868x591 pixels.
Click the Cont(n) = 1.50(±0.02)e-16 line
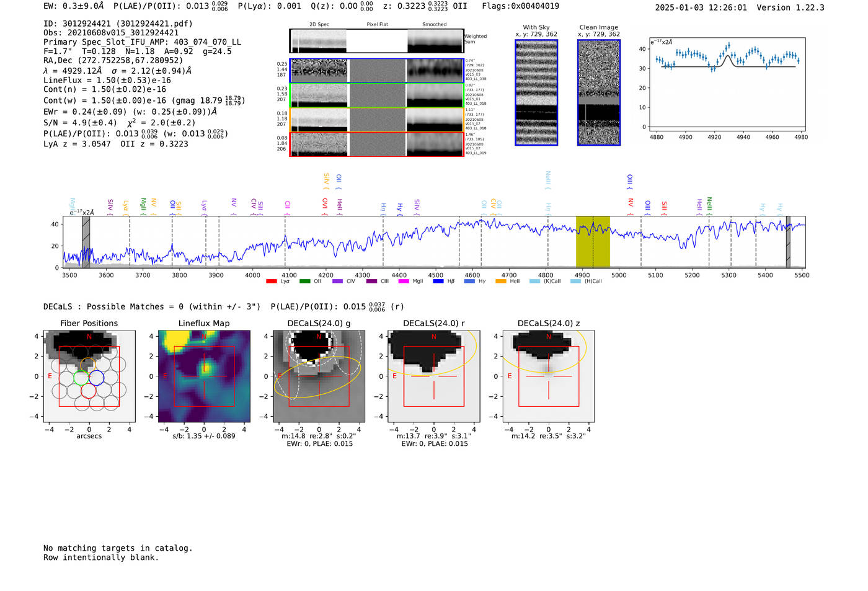coord(105,90)
